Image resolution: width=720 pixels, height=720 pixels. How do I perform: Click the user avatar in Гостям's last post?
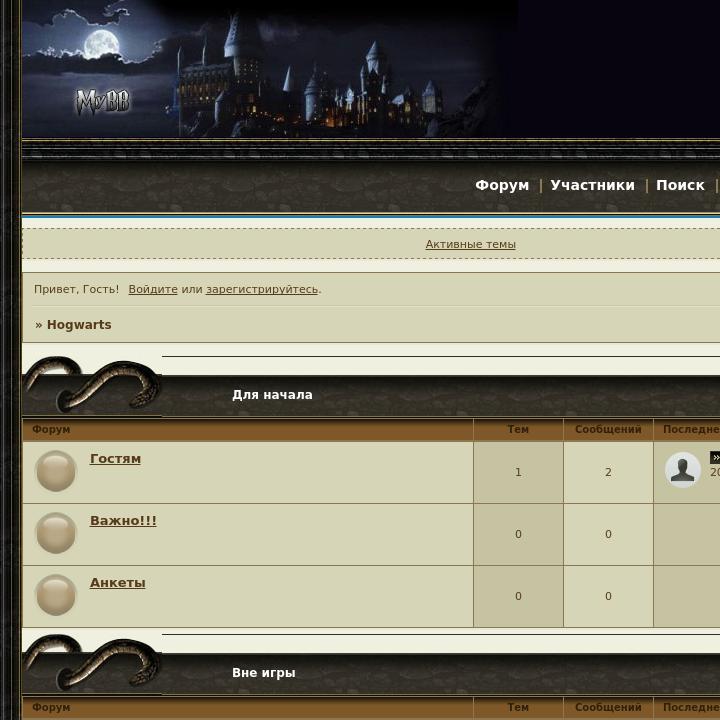click(x=683, y=470)
